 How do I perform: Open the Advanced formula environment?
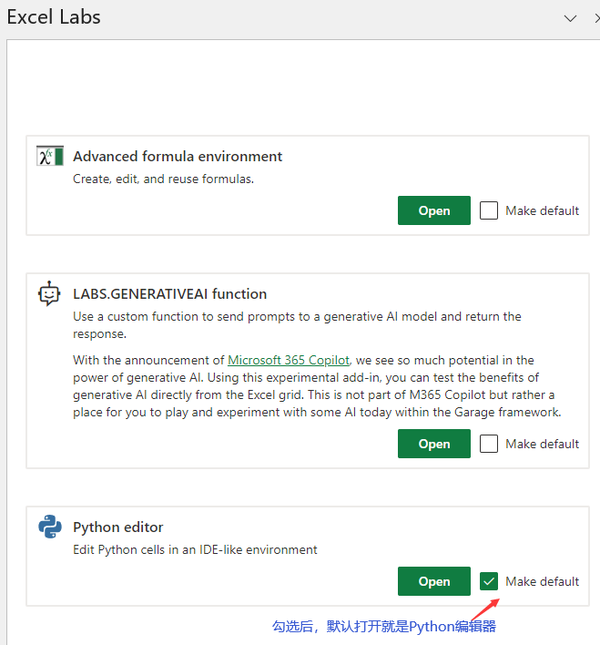(x=434, y=211)
